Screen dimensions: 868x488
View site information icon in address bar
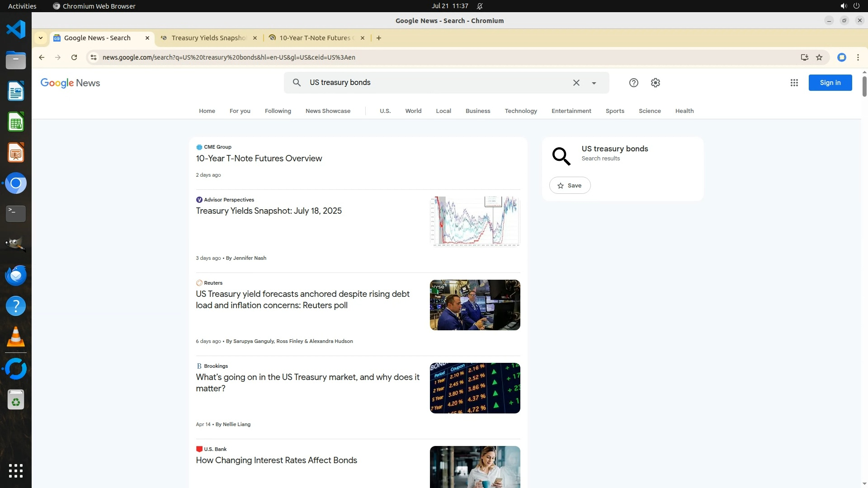(x=94, y=57)
